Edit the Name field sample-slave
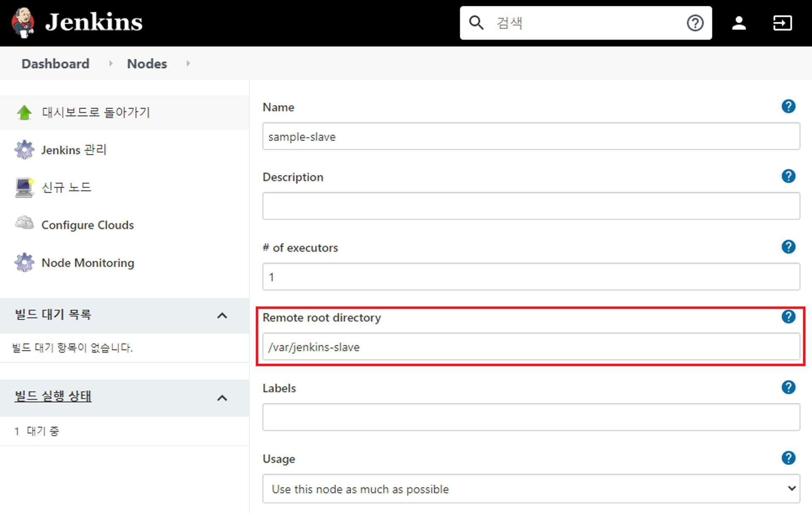 (531, 136)
